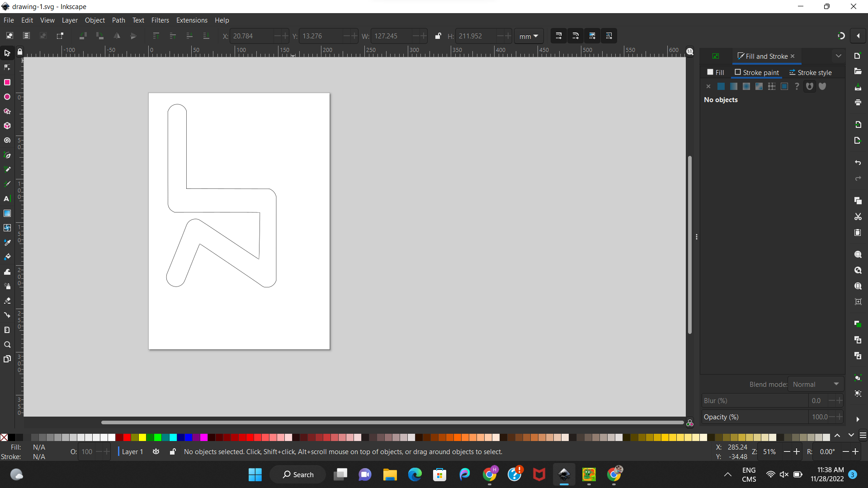Toggle scale stroke width with object

point(558,36)
